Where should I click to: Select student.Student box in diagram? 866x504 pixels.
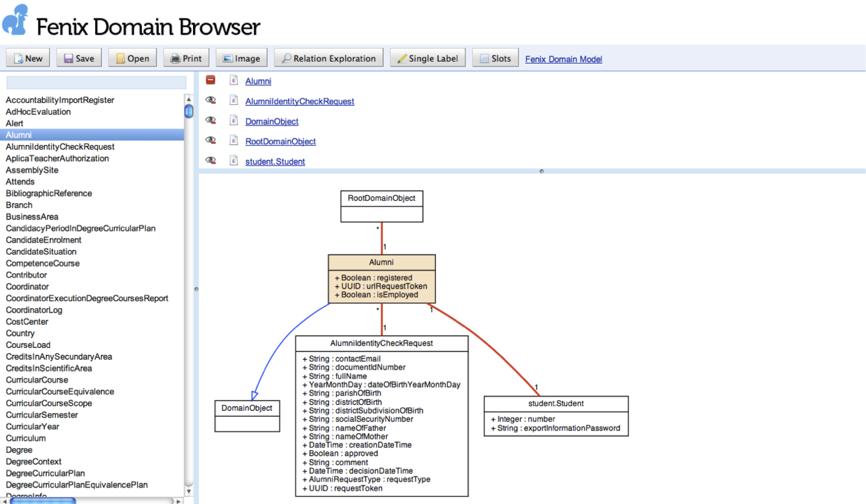click(x=556, y=416)
